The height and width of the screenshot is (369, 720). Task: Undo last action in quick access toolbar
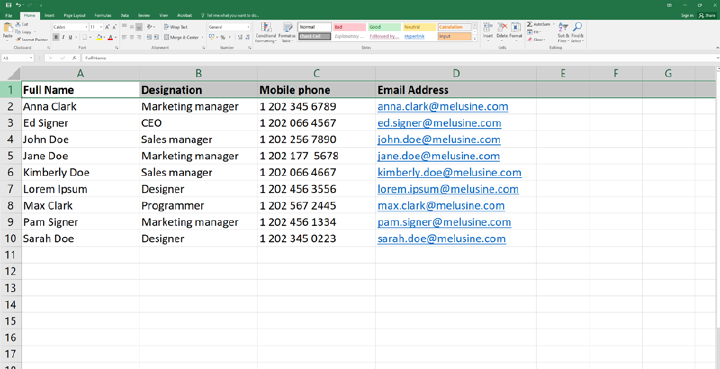click(18, 5)
